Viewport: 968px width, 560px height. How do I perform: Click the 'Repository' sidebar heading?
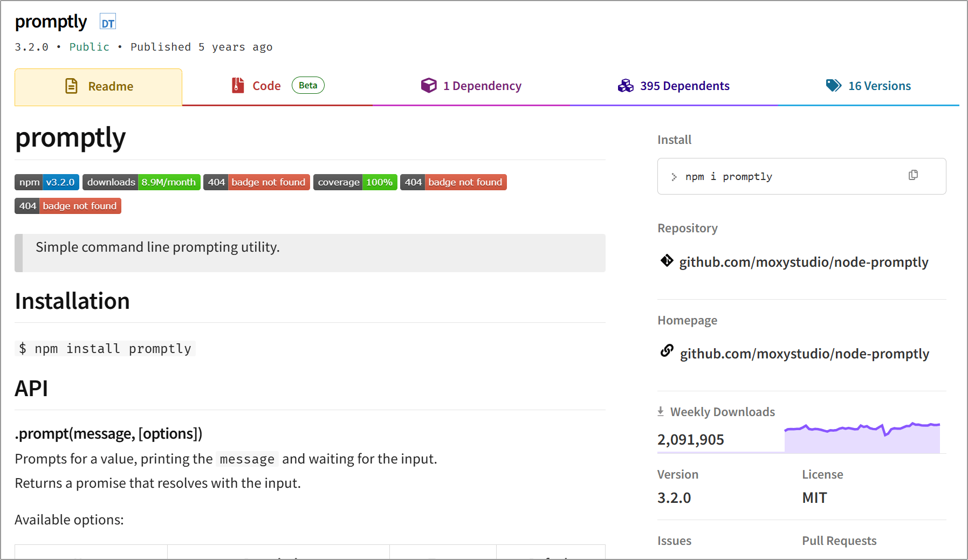coord(688,228)
